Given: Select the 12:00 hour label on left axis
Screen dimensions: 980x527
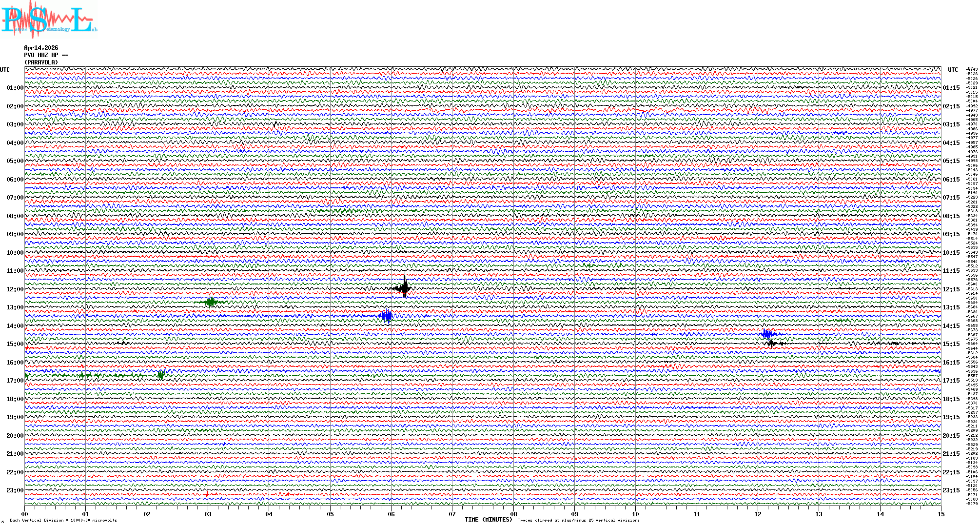Looking at the screenshot, I should (15, 289).
